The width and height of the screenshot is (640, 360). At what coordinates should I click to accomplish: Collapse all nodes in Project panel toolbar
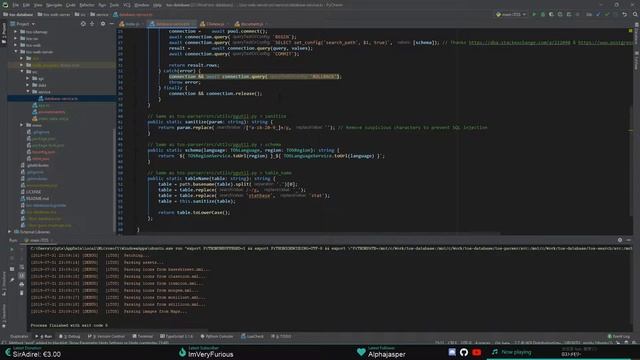coord(92,24)
